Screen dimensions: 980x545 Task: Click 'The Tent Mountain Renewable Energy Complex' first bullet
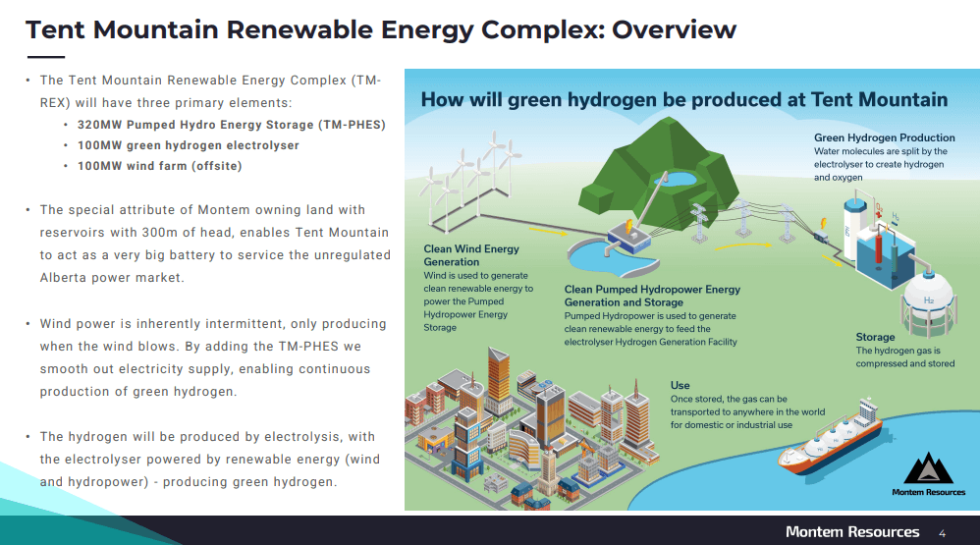[210, 91]
